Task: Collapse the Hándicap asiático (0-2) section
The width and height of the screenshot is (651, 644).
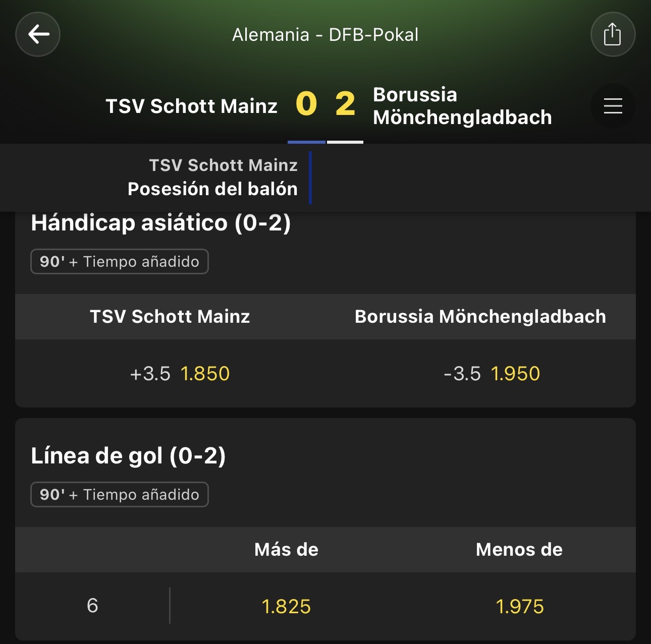Action: [x=160, y=222]
